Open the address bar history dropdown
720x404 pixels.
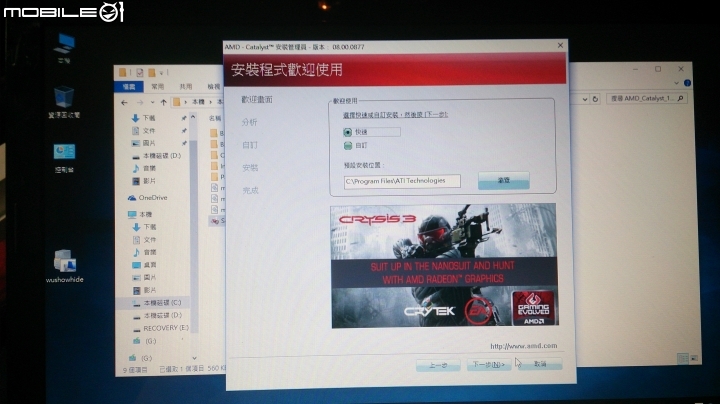coord(585,99)
